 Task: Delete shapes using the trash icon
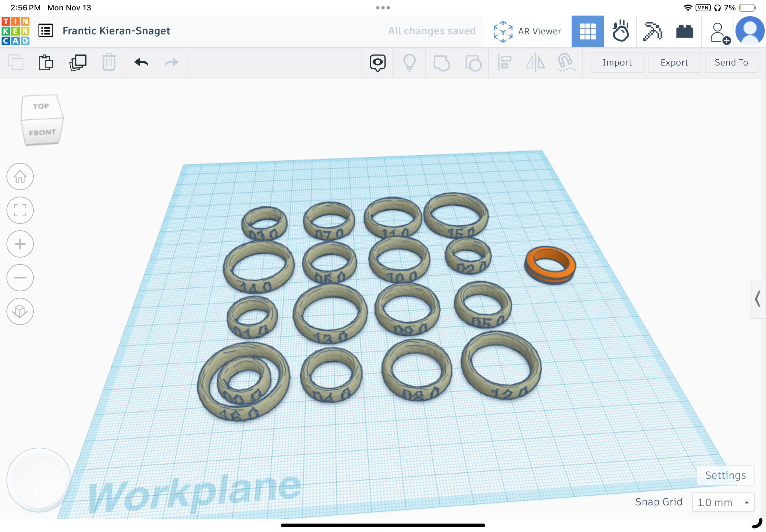point(108,62)
